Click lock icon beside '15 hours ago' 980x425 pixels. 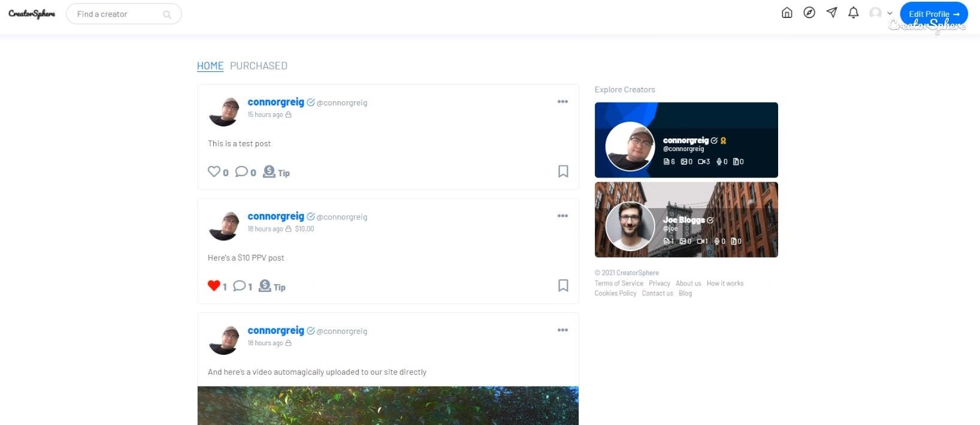tap(288, 114)
